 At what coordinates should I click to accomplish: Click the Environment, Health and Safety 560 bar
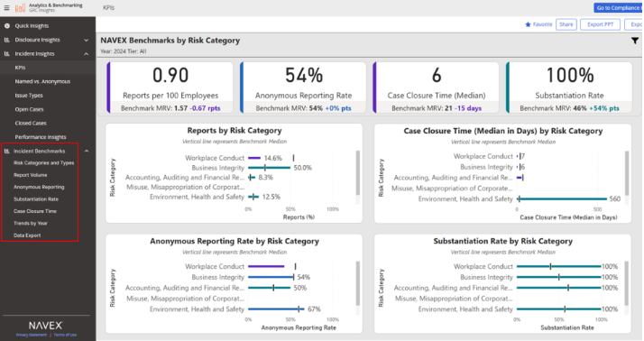pos(562,198)
